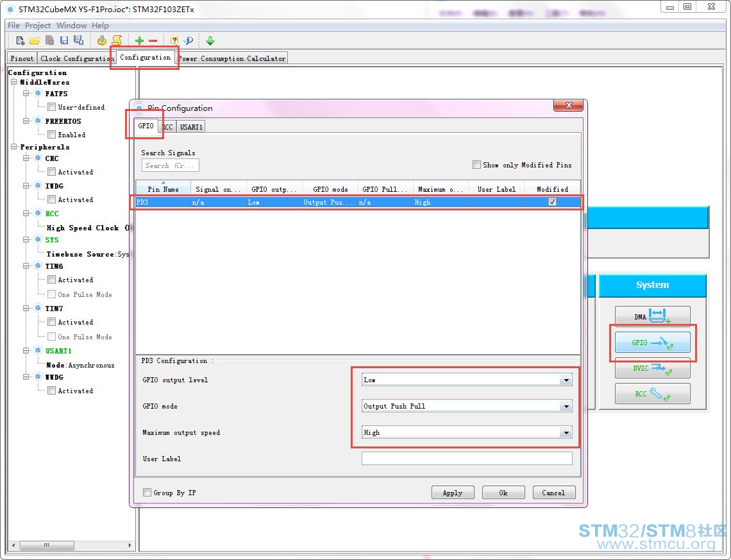Open the Window menu

[71, 25]
